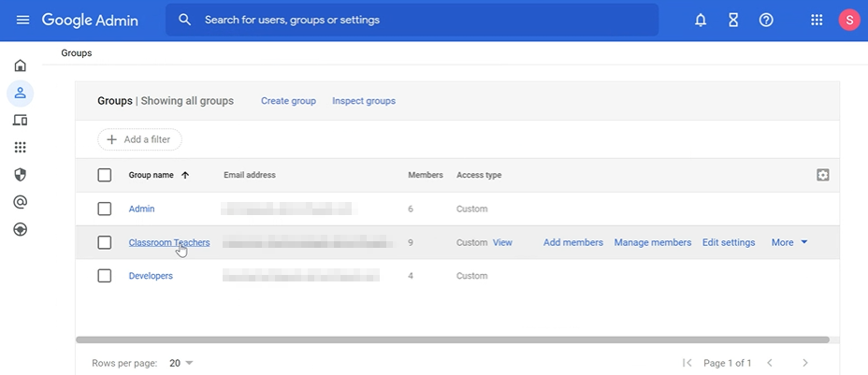This screenshot has width=868, height=375.
Task: Click the manage columns settings icon
Action: click(x=823, y=175)
